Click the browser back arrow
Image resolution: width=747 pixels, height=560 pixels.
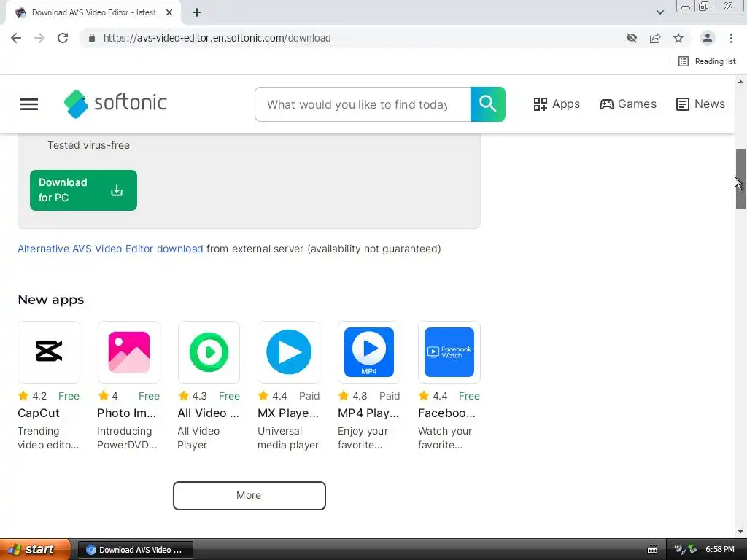click(16, 38)
